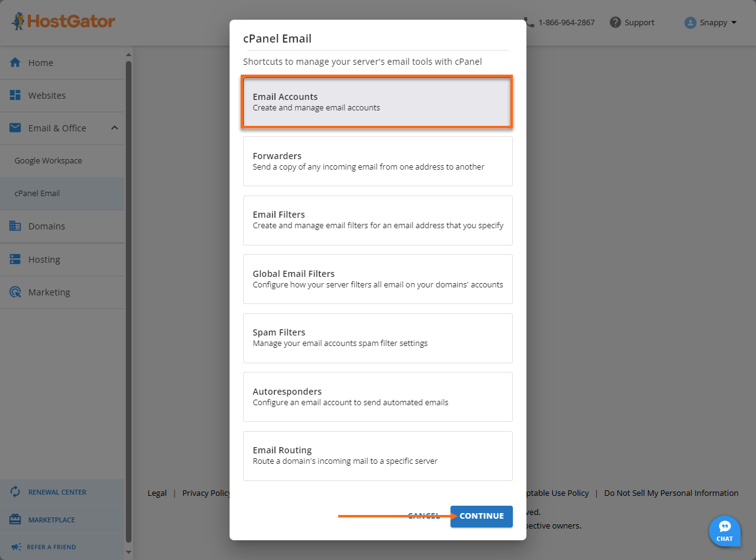Select the Domains icon in the sidebar
Screen dimensions: 756x560
coord(15,226)
